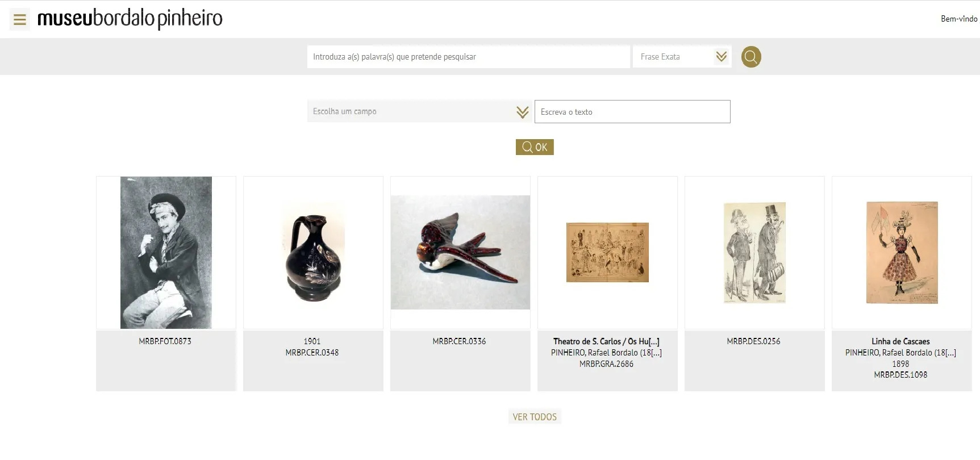980x460 pixels.
Task: View the two gentlemen caricature drawing
Action: coord(754,253)
